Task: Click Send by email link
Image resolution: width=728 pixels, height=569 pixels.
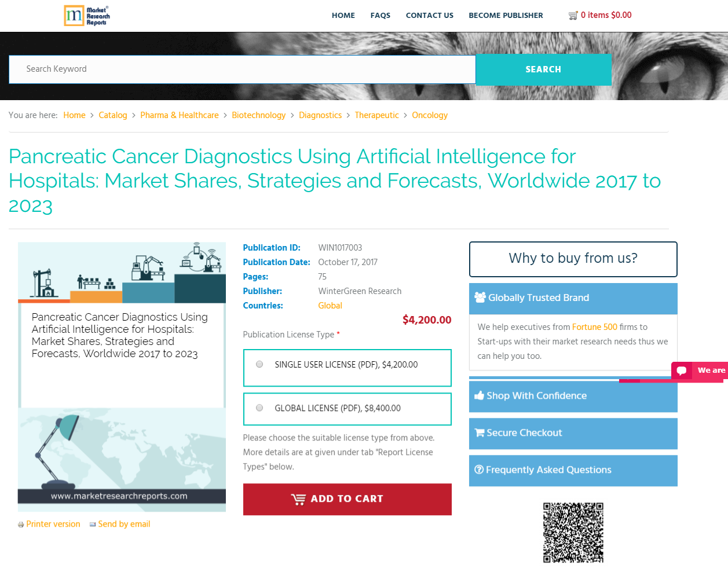Action: pyautogui.click(x=124, y=524)
